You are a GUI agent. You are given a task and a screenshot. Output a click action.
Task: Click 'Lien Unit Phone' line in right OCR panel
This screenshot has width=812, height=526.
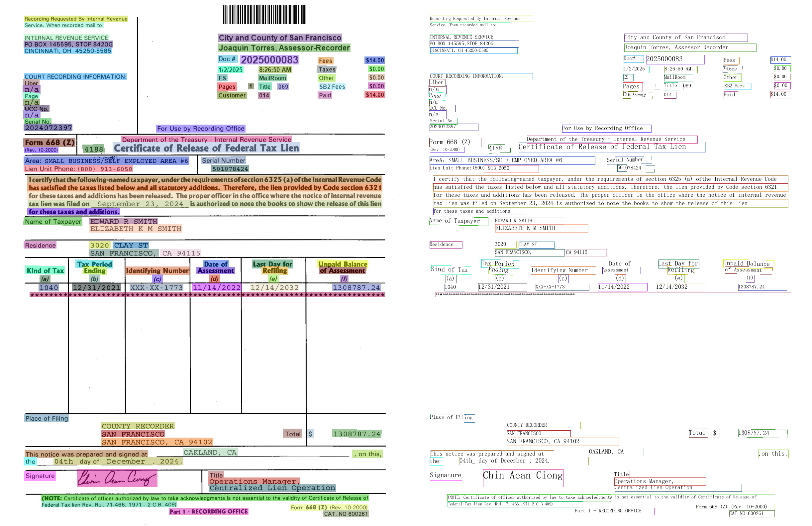(x=483, y=168)
